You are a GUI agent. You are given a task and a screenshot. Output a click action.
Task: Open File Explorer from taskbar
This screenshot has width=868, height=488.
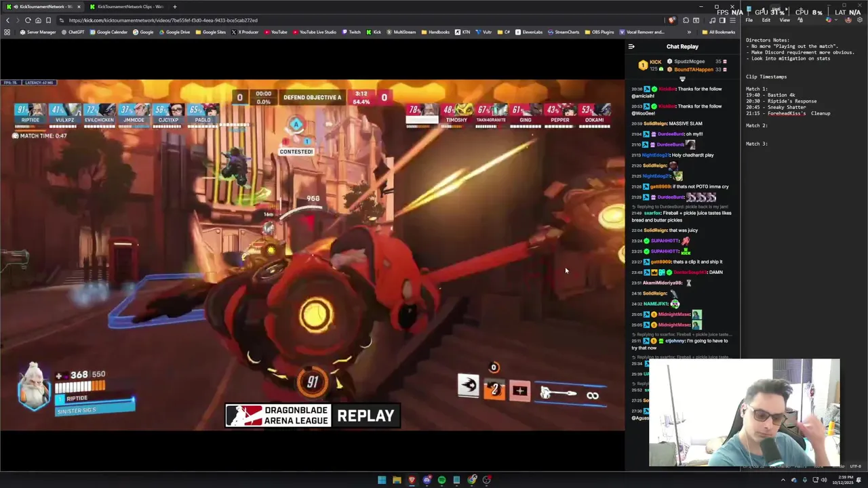click(x=397, y=480)
